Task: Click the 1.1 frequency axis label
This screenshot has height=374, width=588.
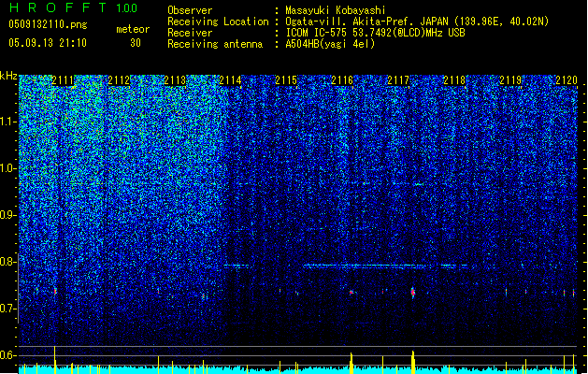Action: coord(7,122)
